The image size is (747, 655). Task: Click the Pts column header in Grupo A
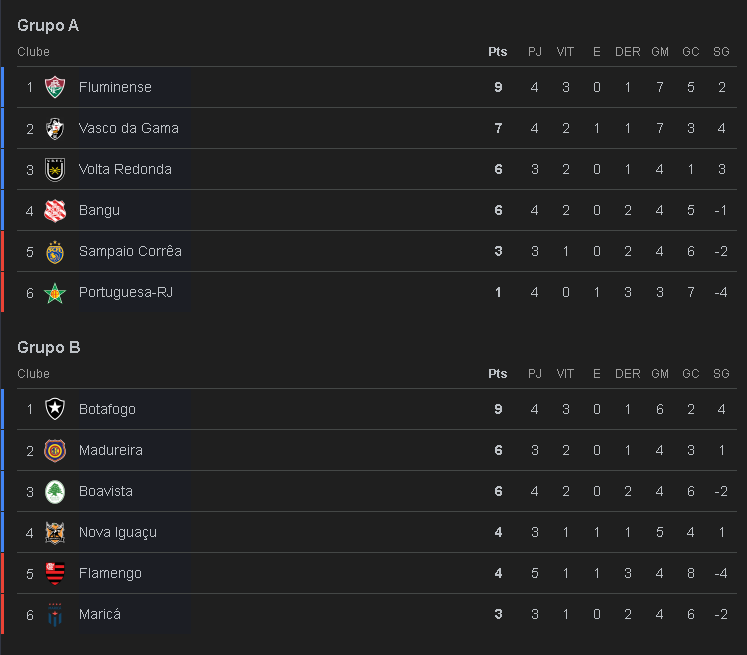pyautogui.click(x=497, y=52)
